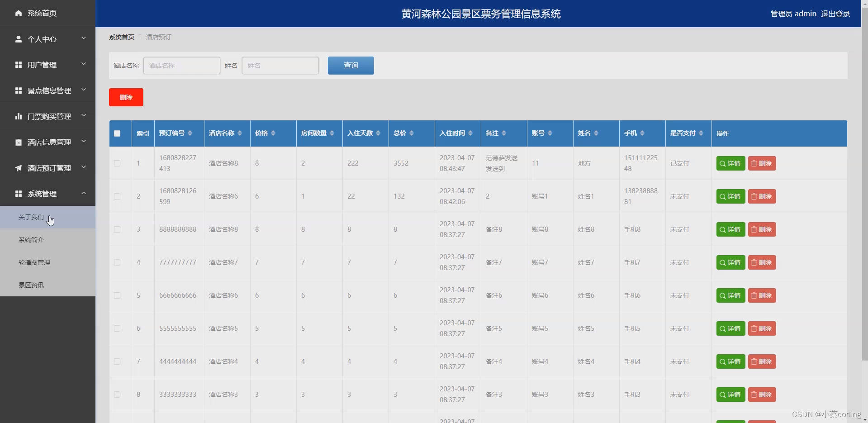This screenshot has height=423, width=868.
Task: Sort by 价格 column arrows
Action: 273,133
